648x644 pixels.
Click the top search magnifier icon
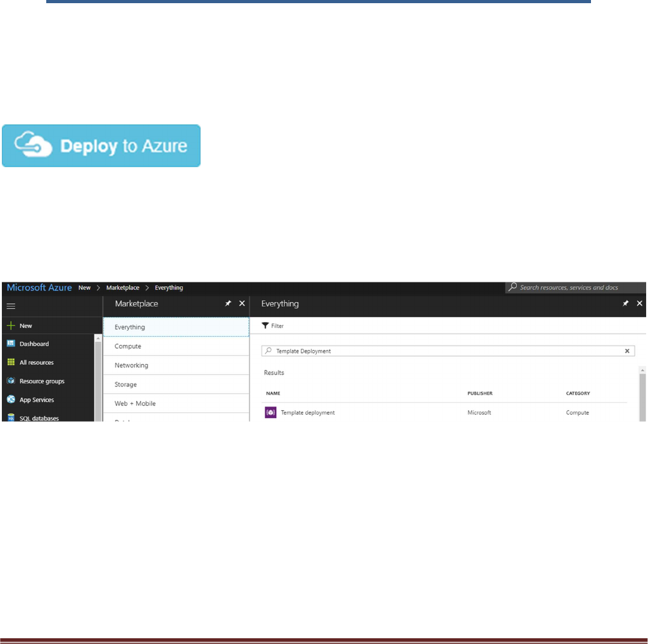click(x=512, y=287)
